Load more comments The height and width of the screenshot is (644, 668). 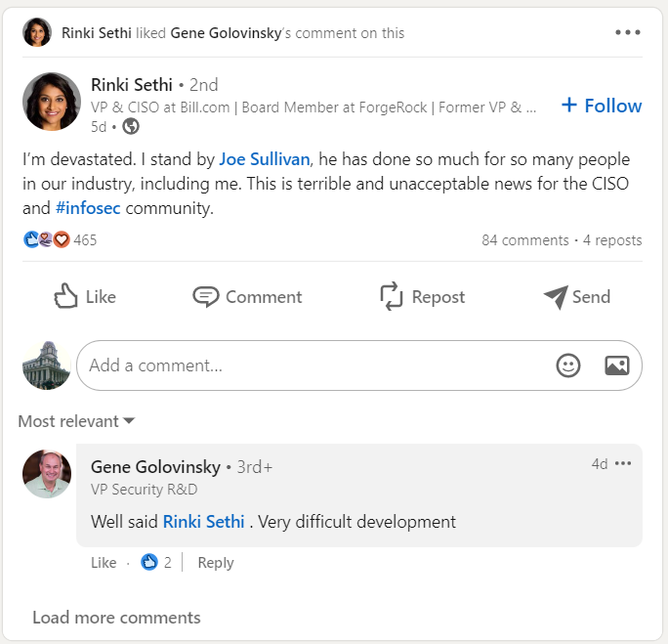[116, 618]
